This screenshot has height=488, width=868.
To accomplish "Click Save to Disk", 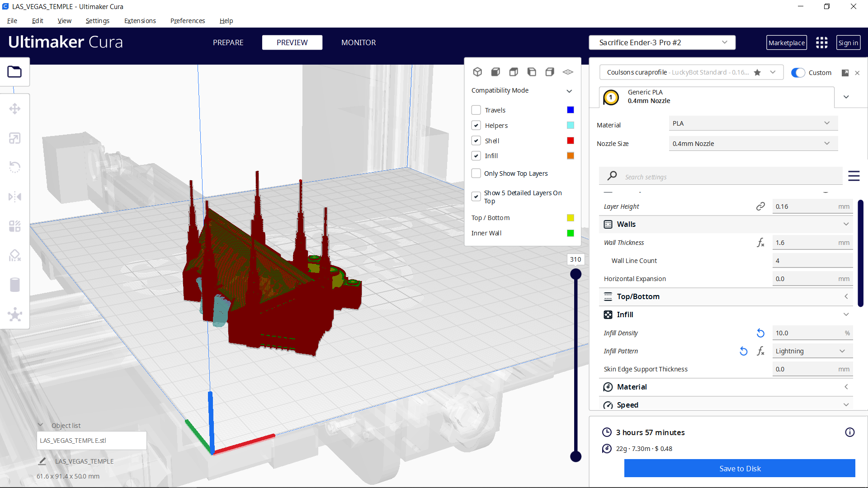I will click(x=740, y=469).
